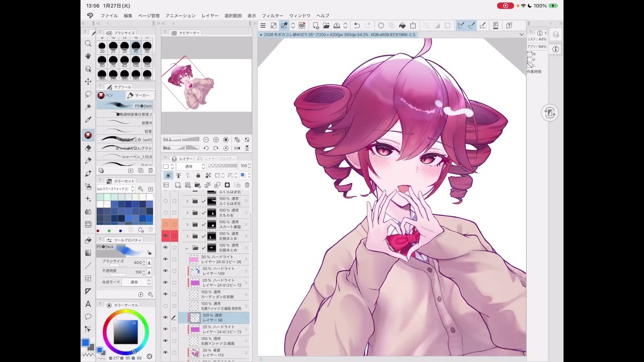Rotate canvas left in the Navigator
Image resolution: width=644 pixels, height=362 pixels.
(206, 148)
